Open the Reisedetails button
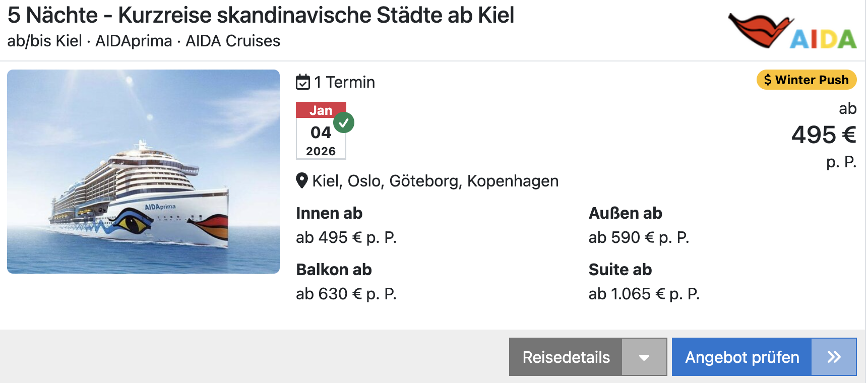Screen dimensions: 868x383 pyautogui.click(x=566, y=357)
